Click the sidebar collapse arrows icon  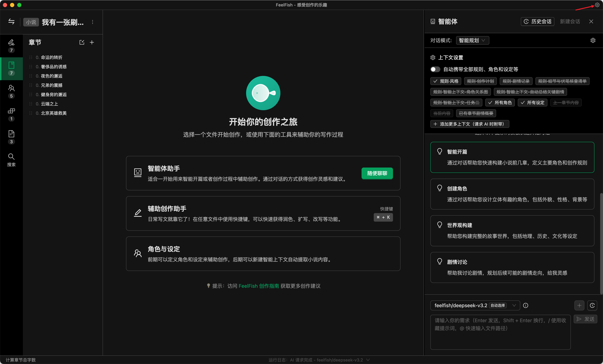tap(11, 22)
